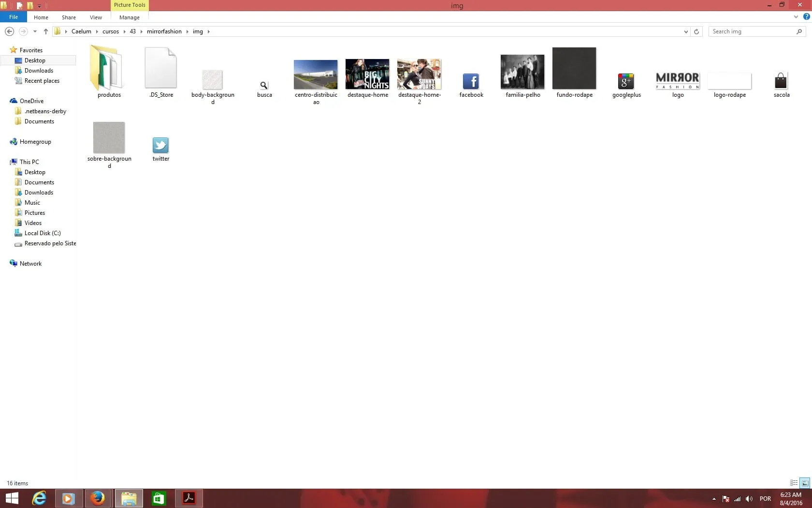The image size is (812, 508).
Task: Click mirrorfashion in the breadcrumb path
Action: [x=164, y=31]
